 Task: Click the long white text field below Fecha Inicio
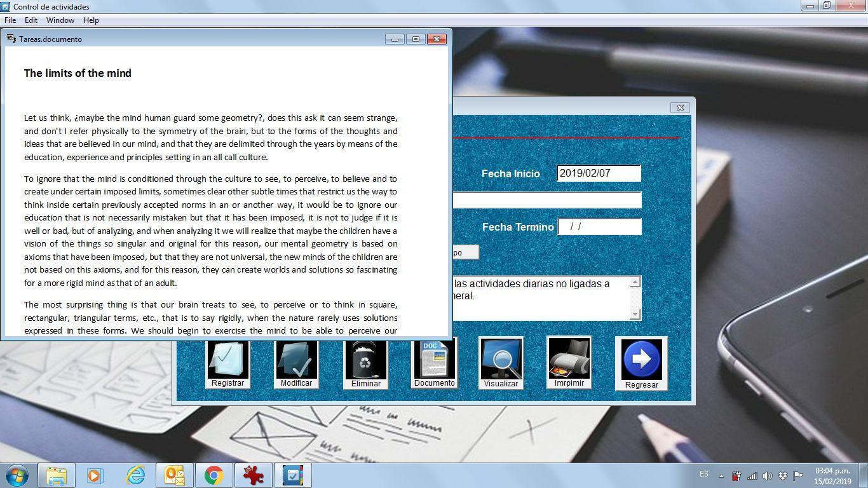[547, 200]
